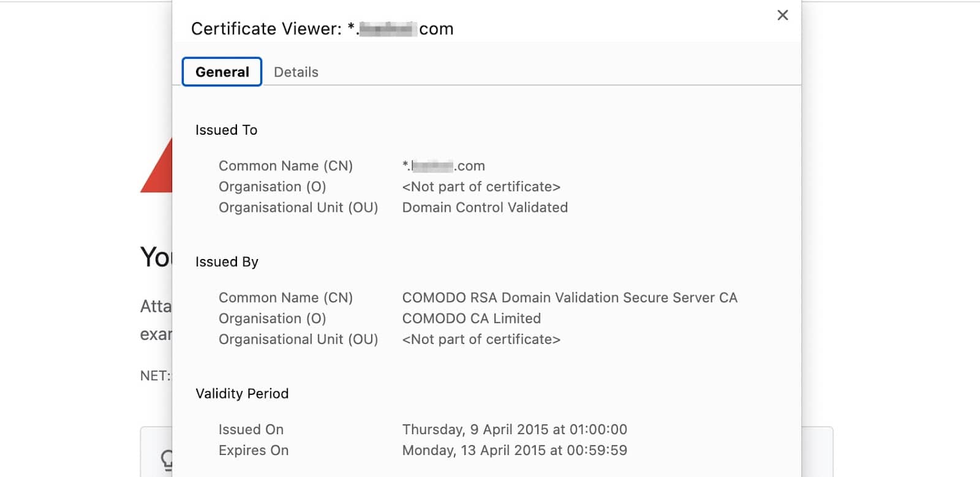
Task: Click the Expires On label
Action: click(x=253, y=451)
